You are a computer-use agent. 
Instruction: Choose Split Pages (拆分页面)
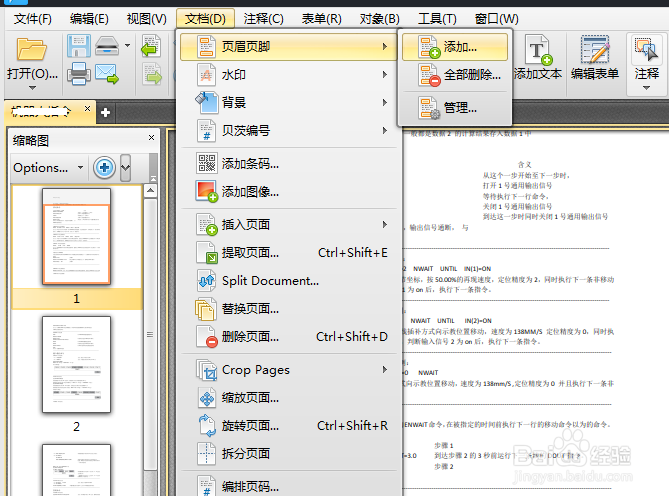289,453
